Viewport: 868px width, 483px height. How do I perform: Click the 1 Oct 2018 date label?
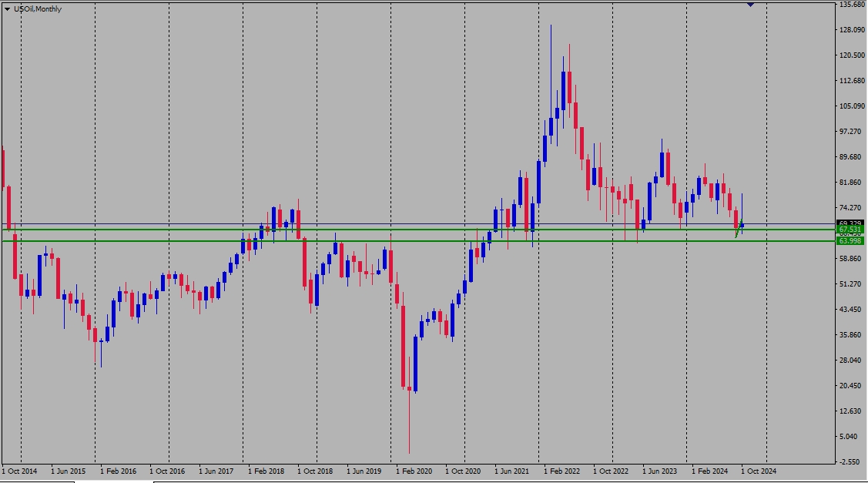(315, 471)
